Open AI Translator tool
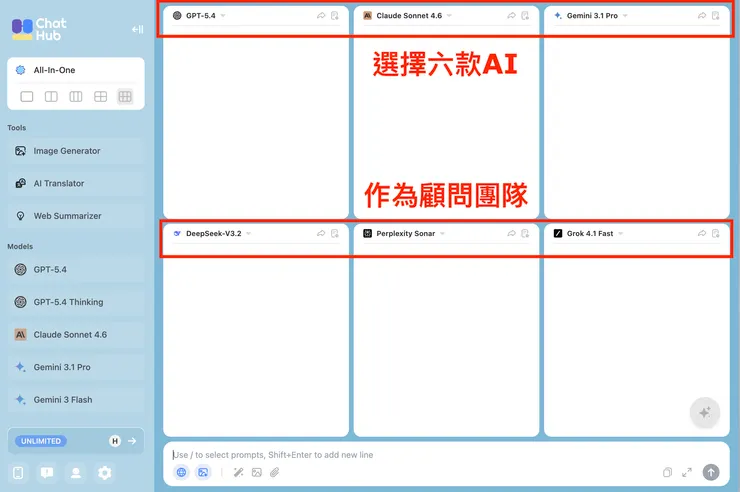 (76, 183)
